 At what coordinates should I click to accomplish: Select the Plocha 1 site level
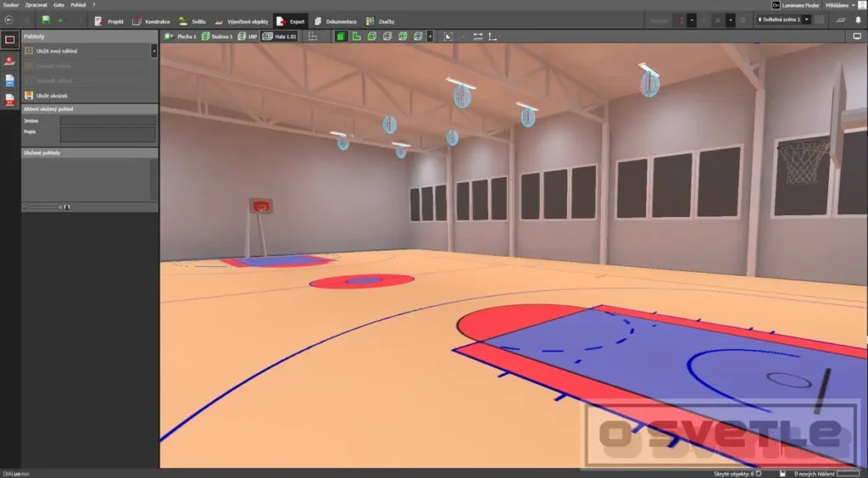(x=181, y=36)
